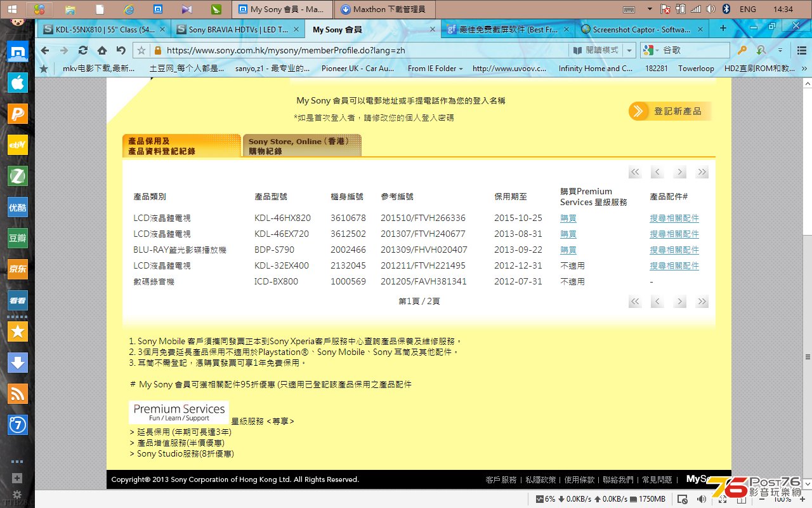Switch to the KDL-55NX810 tab

coord(103,29)
